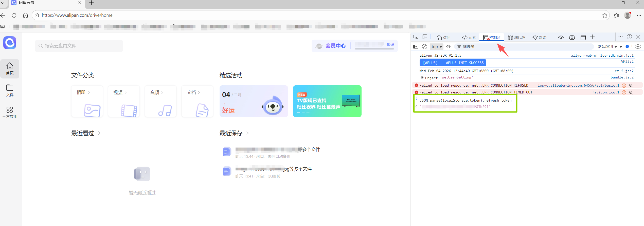Switch to the 控制台 DevTools tab
The height and width of the screenshot is (226, 644).
click(492, 38)
